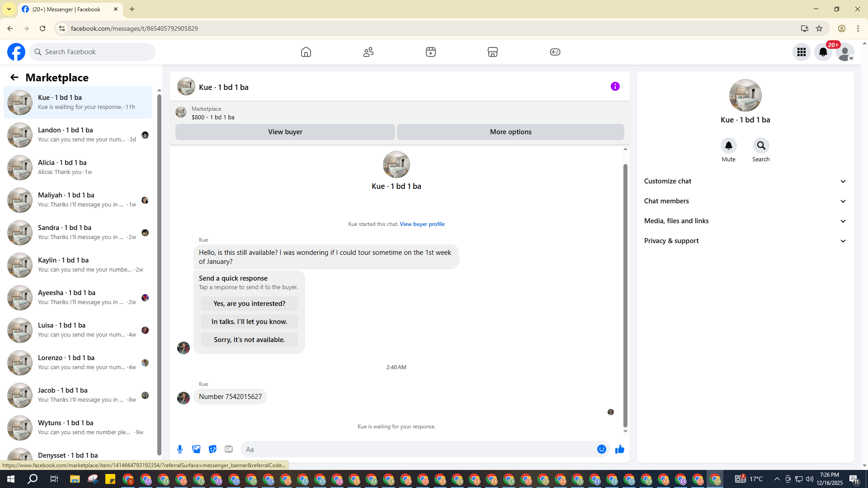This screenshot has width=868, height=488.
Task: Click the chat list scrollbar
Action: (159, 275)
